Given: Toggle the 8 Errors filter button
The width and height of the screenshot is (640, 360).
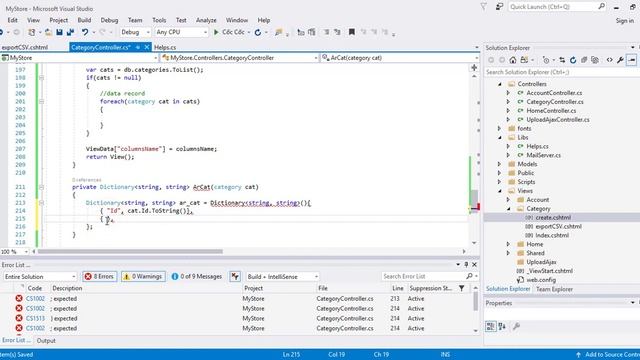Looking at the screenshot, I should click(100, 276).
